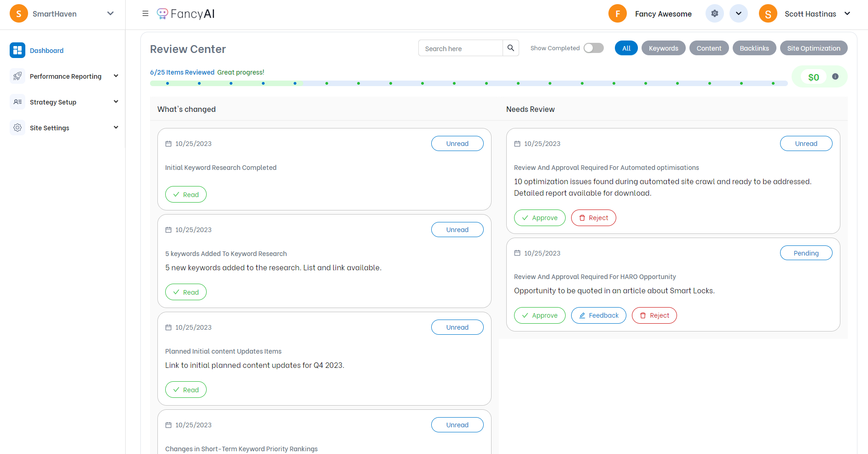Mark Initial Keyword Research as Read
Image resolution: width=868 pixels, height=454 pixels.
point(186,195)
